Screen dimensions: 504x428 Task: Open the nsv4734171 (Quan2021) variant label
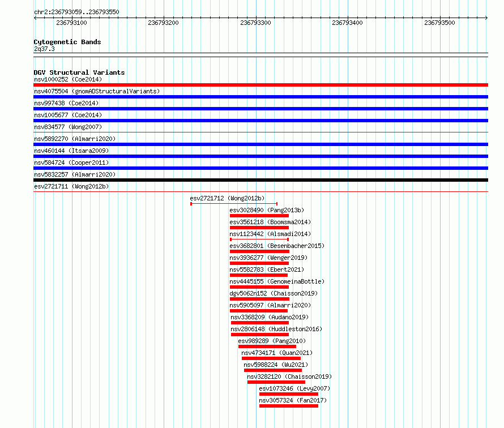(x=277, y=353)
